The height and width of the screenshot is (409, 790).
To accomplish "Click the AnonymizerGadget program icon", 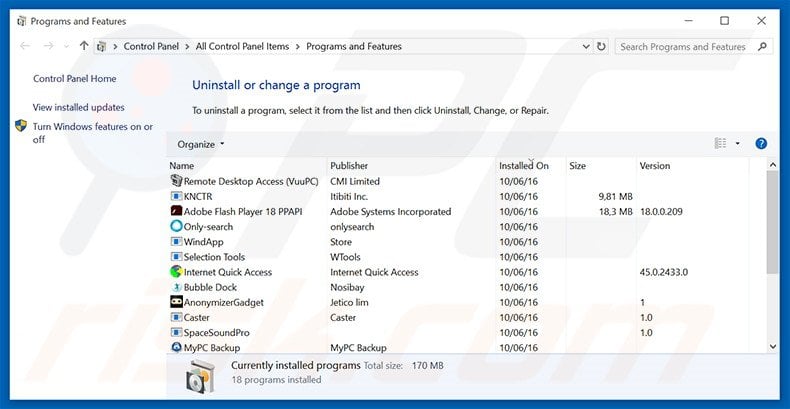I will pos(176,302).
